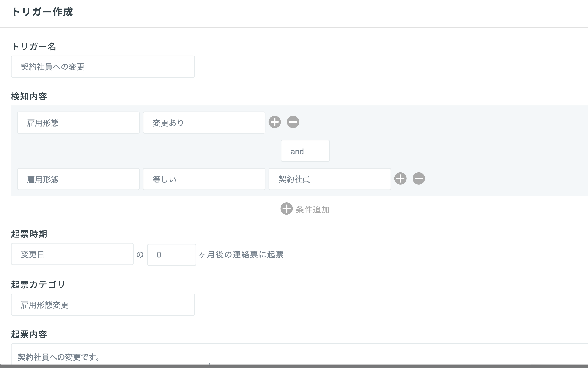Open the 変更あり condition dropdown

204,123
